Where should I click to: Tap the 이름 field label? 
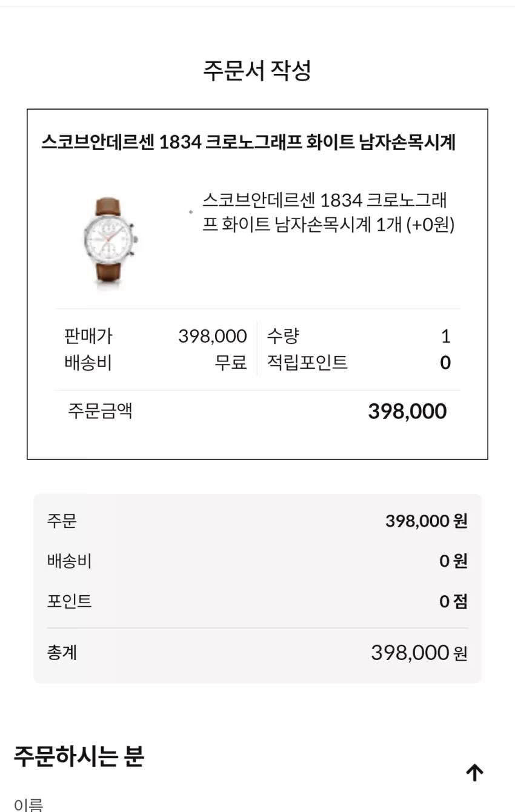[28, 805]
